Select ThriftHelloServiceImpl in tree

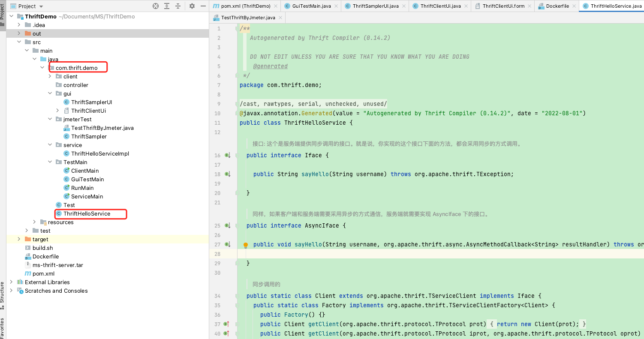(x=100, y=153)
